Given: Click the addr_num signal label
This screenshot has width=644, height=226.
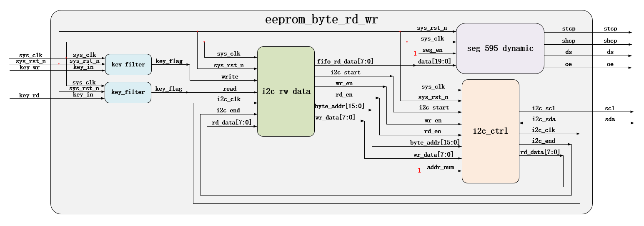Looking at the screenshot, I should point(441,168).
